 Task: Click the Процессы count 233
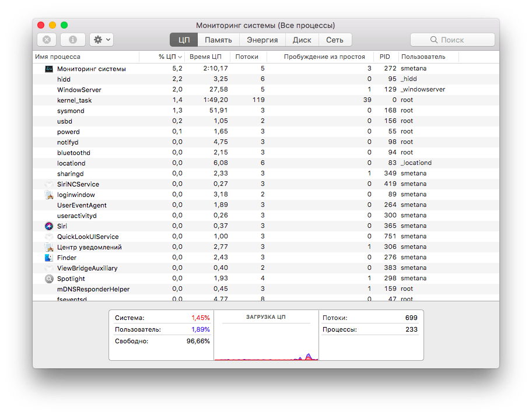click(x=412, y=329)
